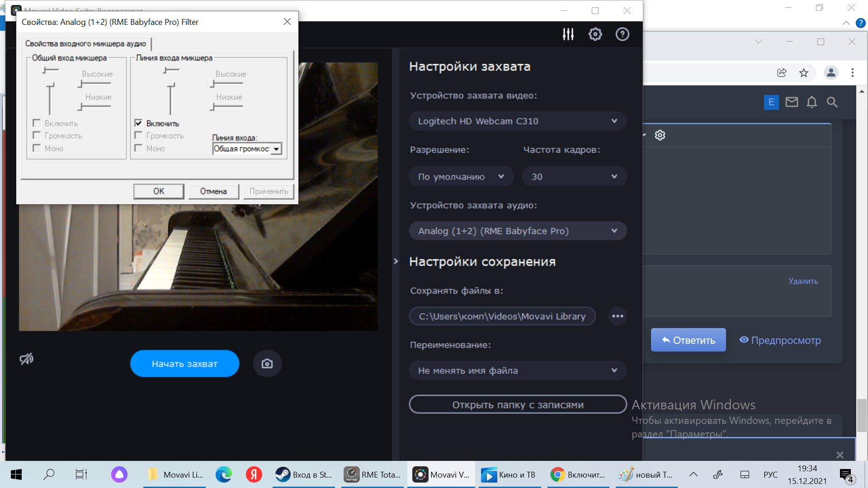Image resolution: width=868 pixels, height=488 pixels.
Task: Open Steam login window from taskbar
Action: (304, 474)
